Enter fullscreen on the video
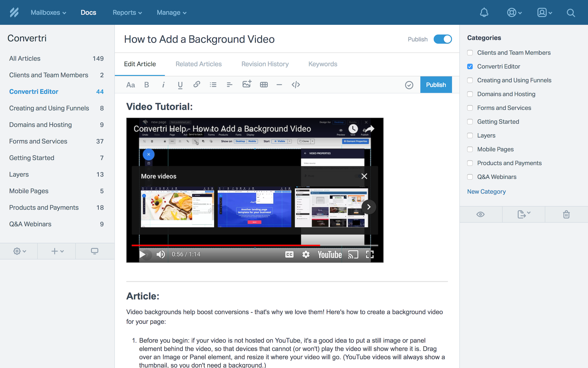 coord(370,255)
